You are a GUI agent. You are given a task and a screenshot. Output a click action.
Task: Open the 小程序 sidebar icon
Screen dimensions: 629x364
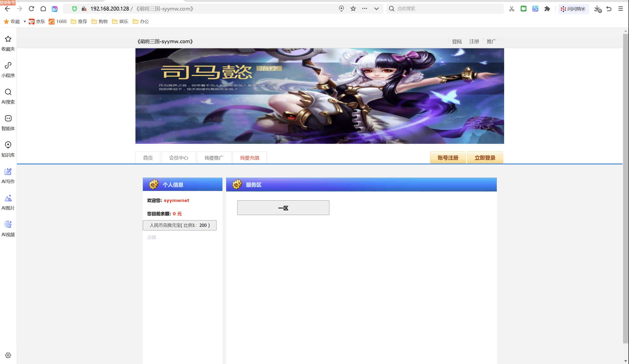pos(8,70)
